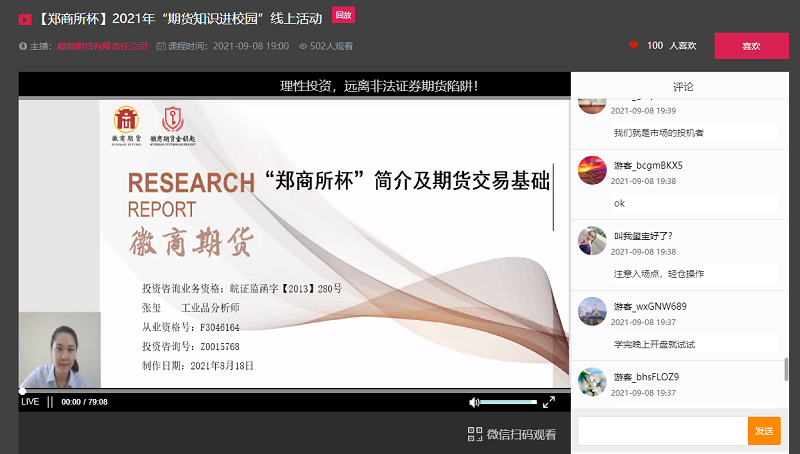The width and height of the screenshot is (800, 454).
Task: Click the comment 我们就是市场的投机者
Action: [x=659, y=133]
